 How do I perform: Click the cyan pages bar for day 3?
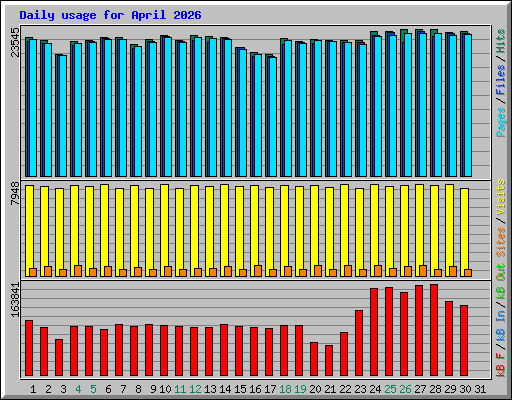pyautogui.click(x=63, y=116)
